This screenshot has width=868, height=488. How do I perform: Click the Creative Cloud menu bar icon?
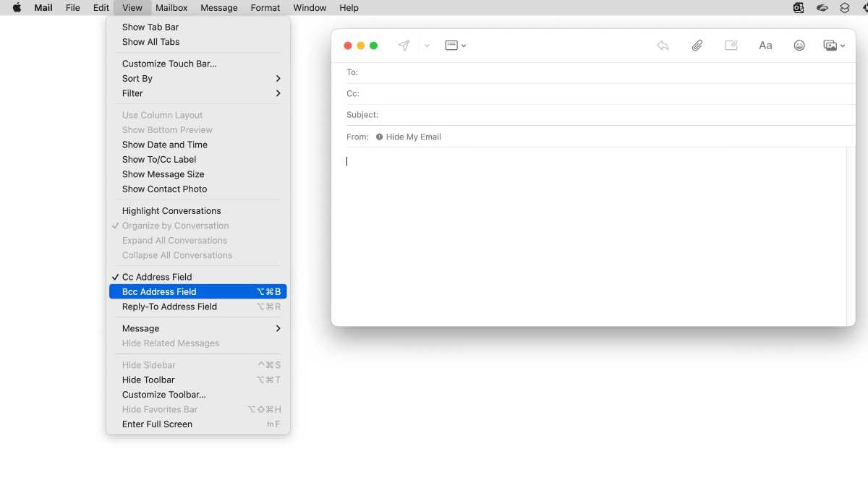point(822,8)
